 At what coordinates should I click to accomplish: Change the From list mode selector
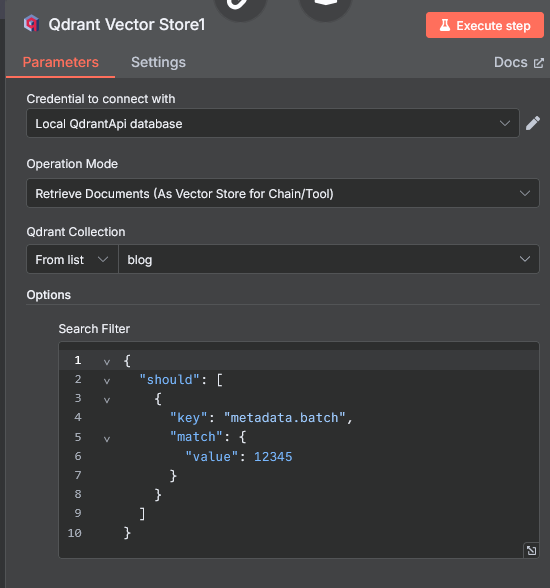click(x=72, y=260)
